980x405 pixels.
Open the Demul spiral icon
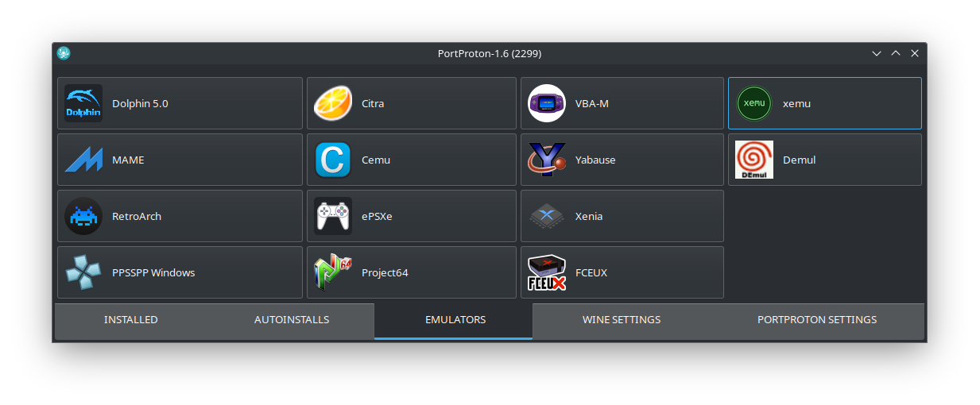(x=754, y=160)
